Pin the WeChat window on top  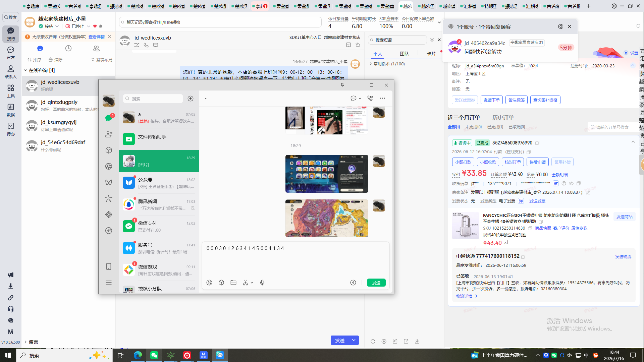click(342, 85)
